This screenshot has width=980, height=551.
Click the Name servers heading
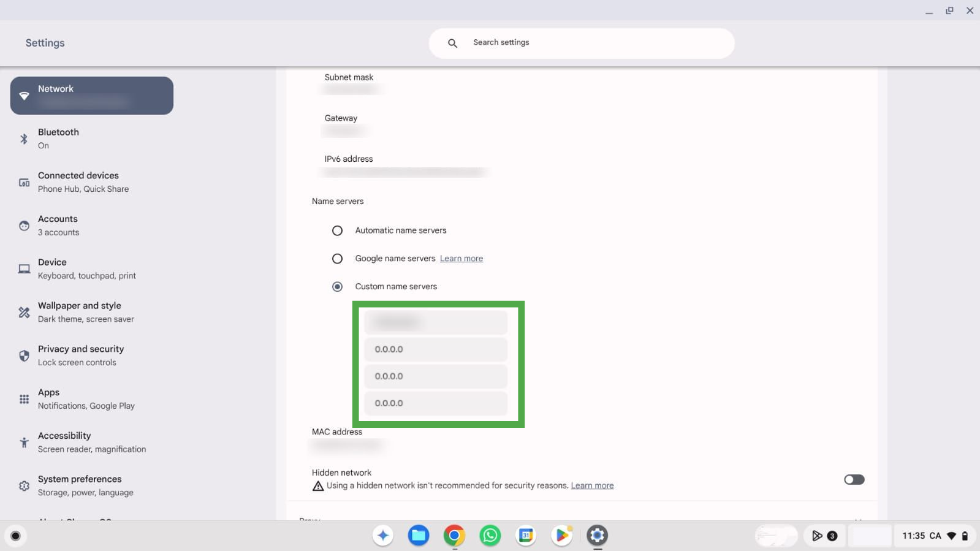(x=338, y=201)
